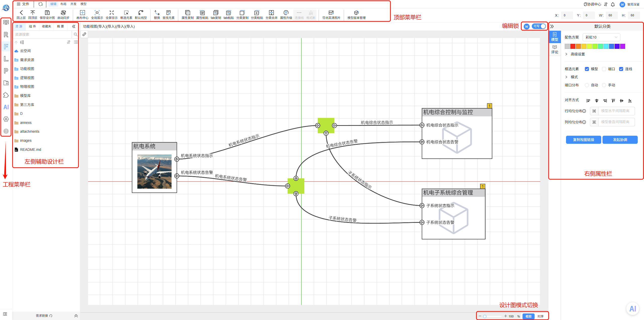Check the 端口 frame-select checkbox
Screen dimensions: 644x320
(x=604, y=69)
